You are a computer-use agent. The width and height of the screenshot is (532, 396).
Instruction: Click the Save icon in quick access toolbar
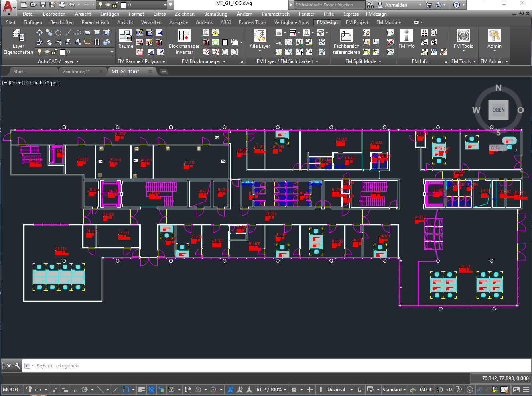pyautogui.click(x=43, y=5)
